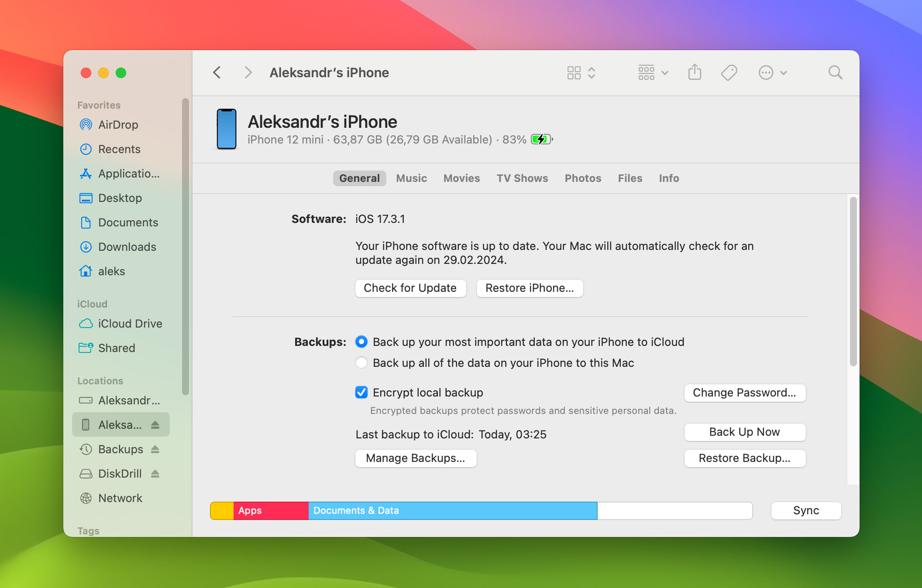Image resolution: width=922 pixels, height=588 pixels.
Task: Select the Aleksandr… disk under Locations
Action: tap(121, 400)
